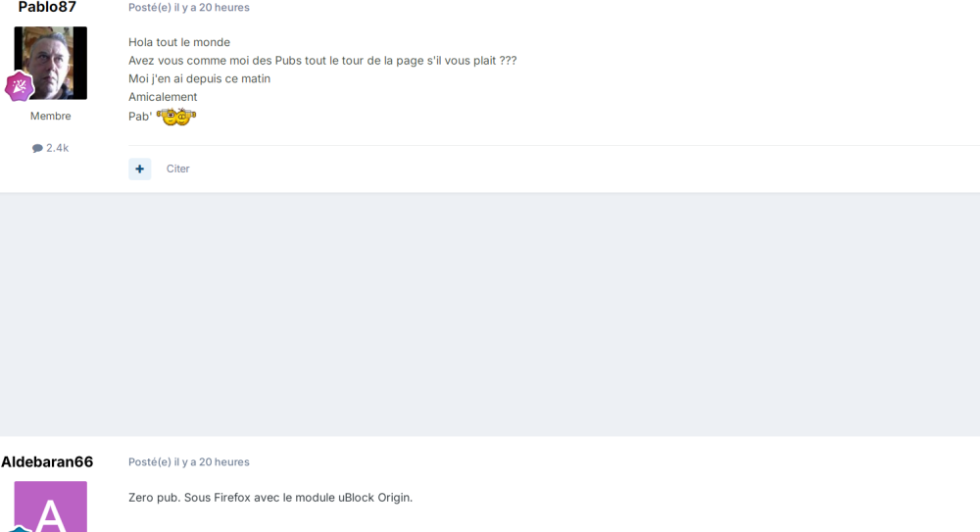Viewport: 980px width, 532px height.
Task: Click the blue rank badge on Aldebaran66's avatar
Action: (x=18, y=528)
